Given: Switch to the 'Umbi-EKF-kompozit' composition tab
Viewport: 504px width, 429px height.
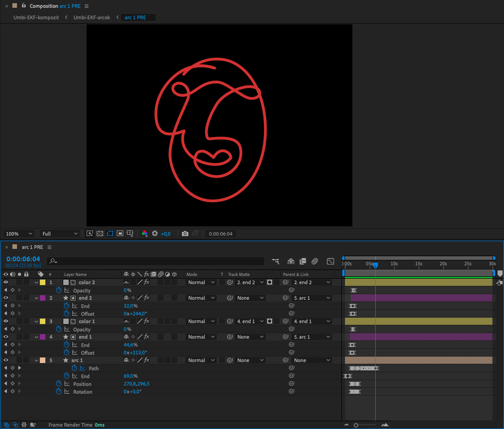Looking at the screenshot, I should tap(36, 17).
